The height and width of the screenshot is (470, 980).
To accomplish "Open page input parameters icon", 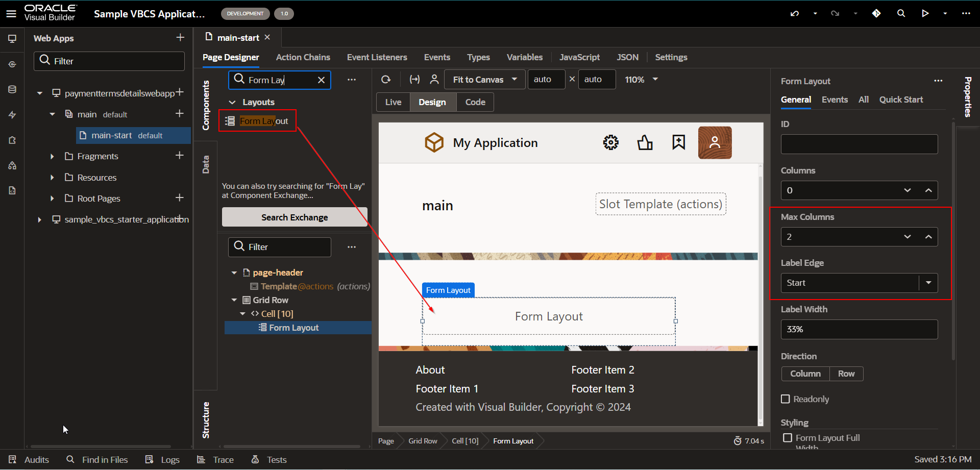I will click(414, 79).
